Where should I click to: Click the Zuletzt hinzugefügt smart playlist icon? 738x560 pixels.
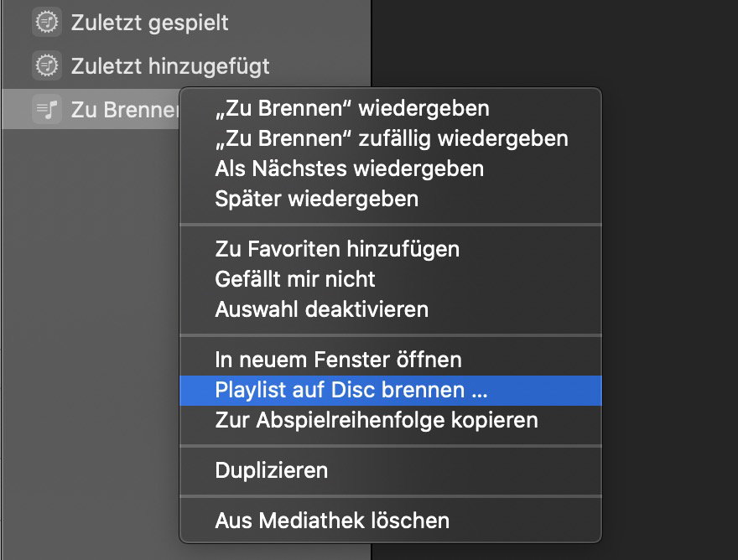coord(47,65)
